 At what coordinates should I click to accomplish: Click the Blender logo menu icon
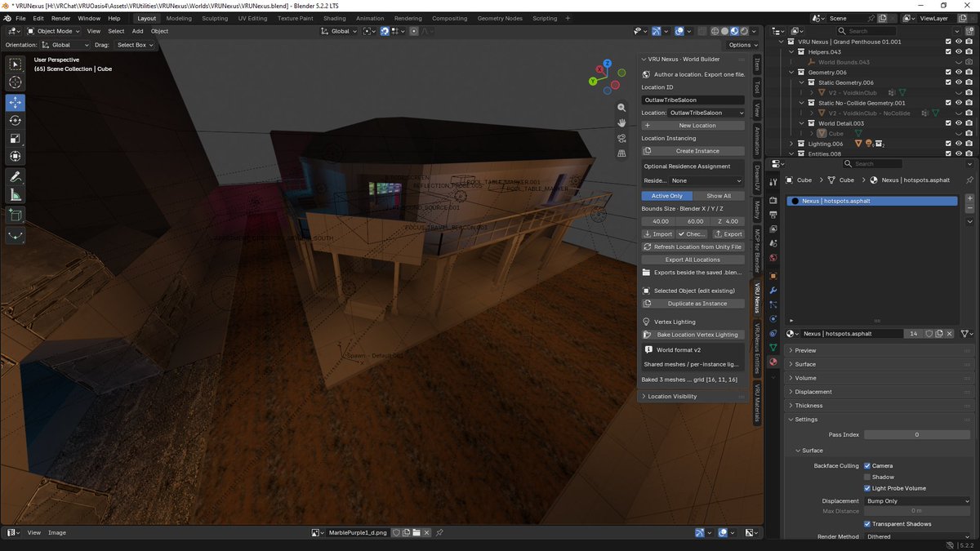(7, 18)
